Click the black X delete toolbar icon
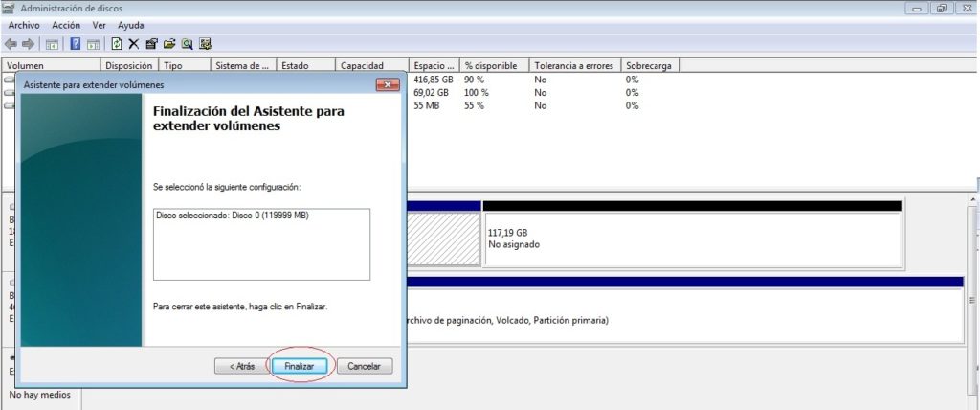This screenshot has width=980, height=410. pyautogui.click(x=134, y=44)
